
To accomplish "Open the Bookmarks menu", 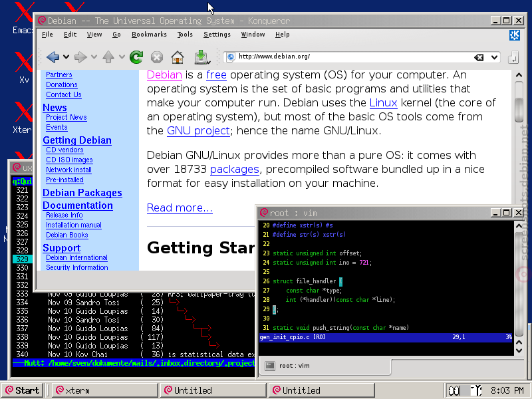I will coord(149,35).
